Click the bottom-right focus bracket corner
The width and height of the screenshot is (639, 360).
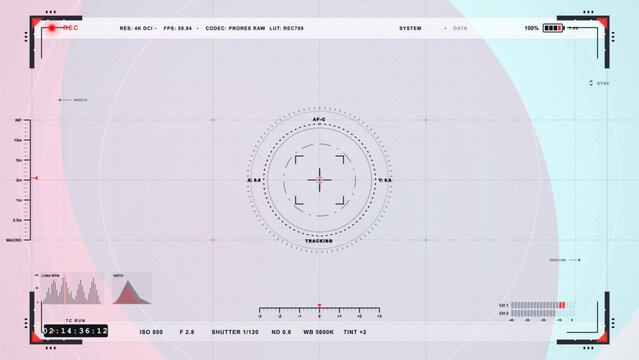pos(340,201)
